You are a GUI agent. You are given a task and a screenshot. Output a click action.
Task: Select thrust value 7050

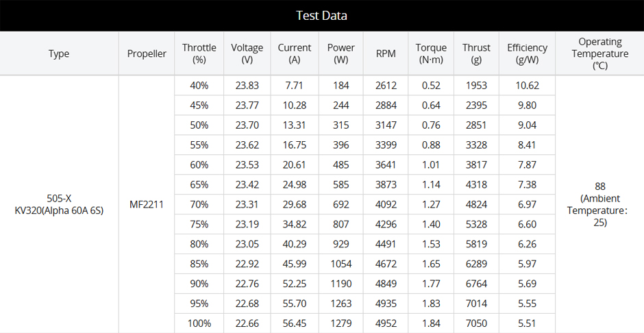476,323
